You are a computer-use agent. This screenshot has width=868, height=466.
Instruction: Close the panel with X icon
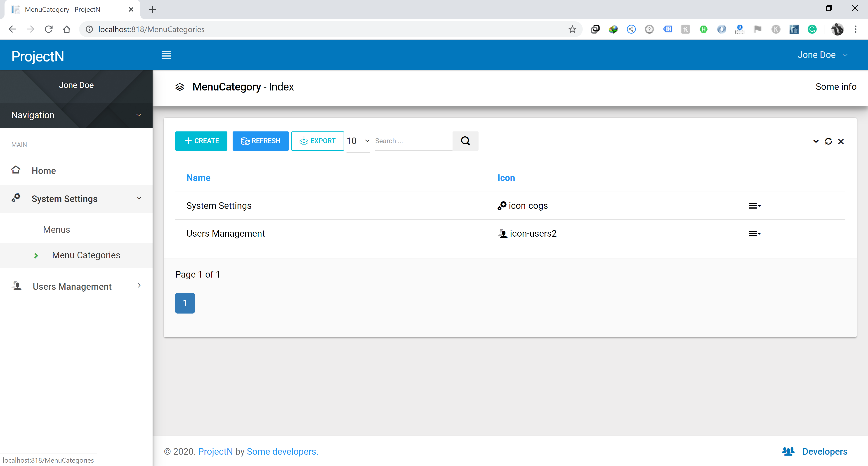(841, 141)
